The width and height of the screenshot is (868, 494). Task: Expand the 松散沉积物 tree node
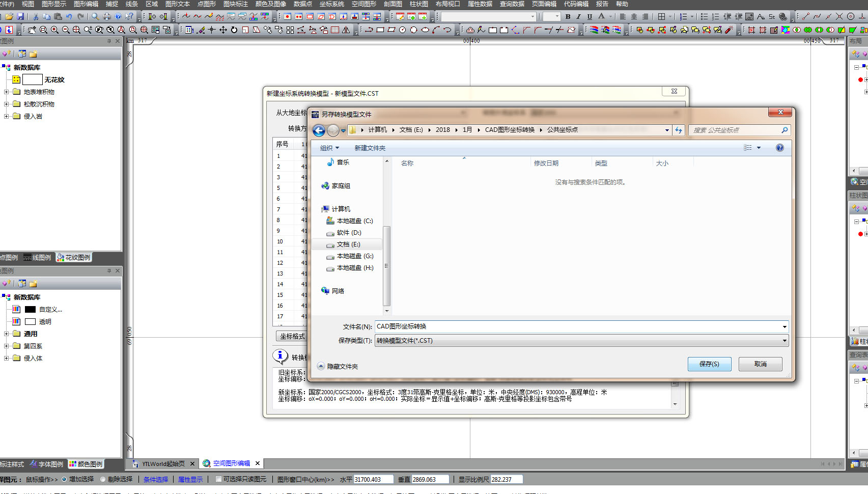pyautogui.click(x=7, y=104)
